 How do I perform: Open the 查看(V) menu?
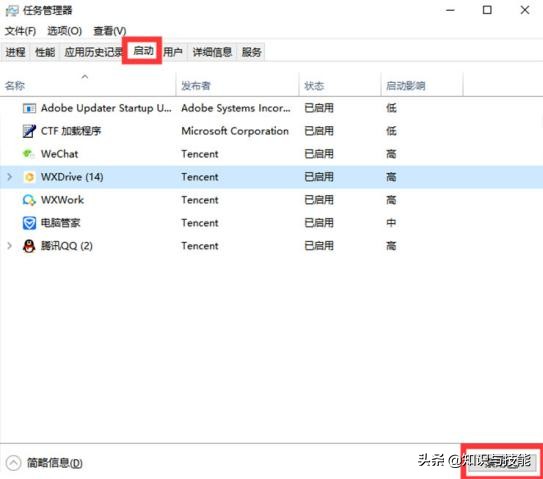coord(110,31)
